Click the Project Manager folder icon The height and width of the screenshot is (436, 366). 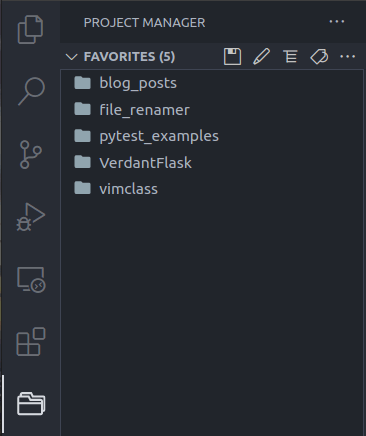[x=31, y=404]
